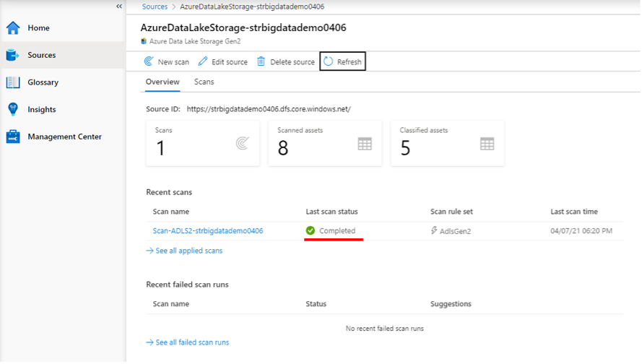The width and height of the screenshot is (642, 364).
Task: Open Management Center from the sidebar
Action: tap(65, 136)
